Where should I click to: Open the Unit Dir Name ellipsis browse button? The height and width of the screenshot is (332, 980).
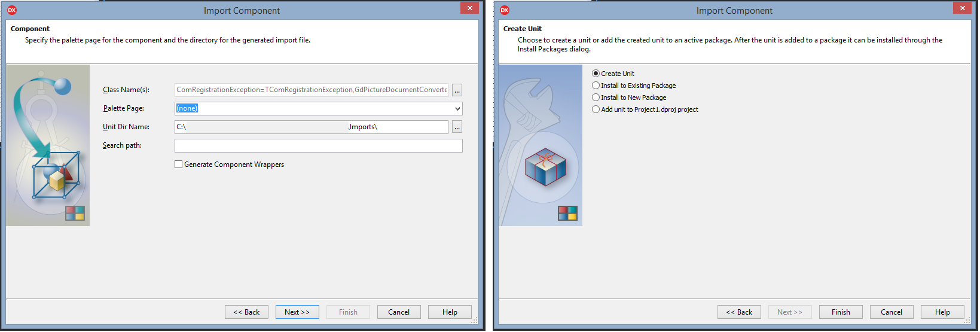(x=457, y=127)
